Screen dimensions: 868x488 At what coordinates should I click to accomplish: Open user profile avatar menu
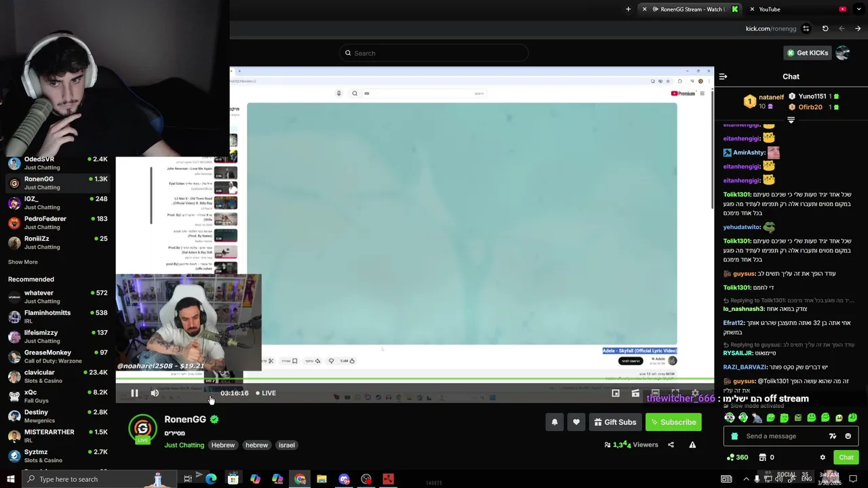pyautogui.click(x=843, y=53)
